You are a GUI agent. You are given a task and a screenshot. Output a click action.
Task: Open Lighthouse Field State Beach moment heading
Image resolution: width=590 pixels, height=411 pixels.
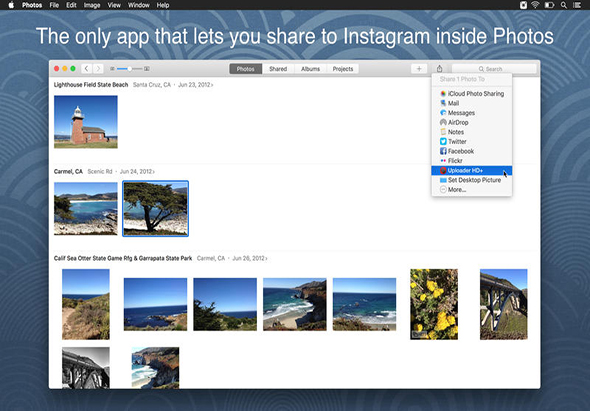coord(91,85)
